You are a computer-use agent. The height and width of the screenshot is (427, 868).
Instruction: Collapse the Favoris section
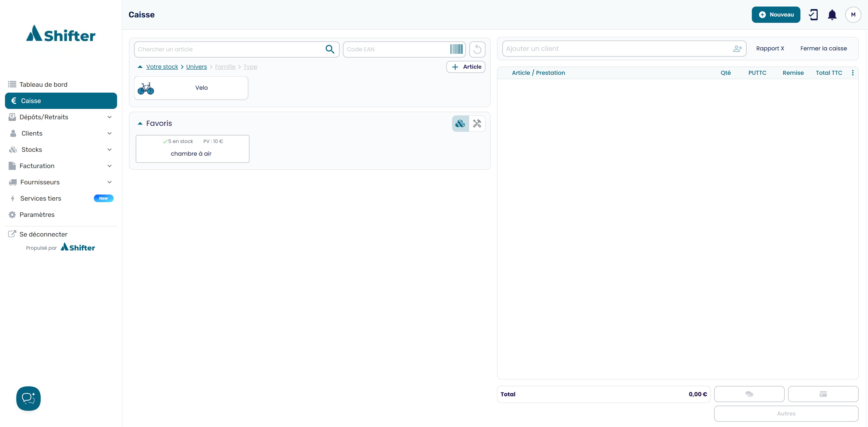(140, 124)
